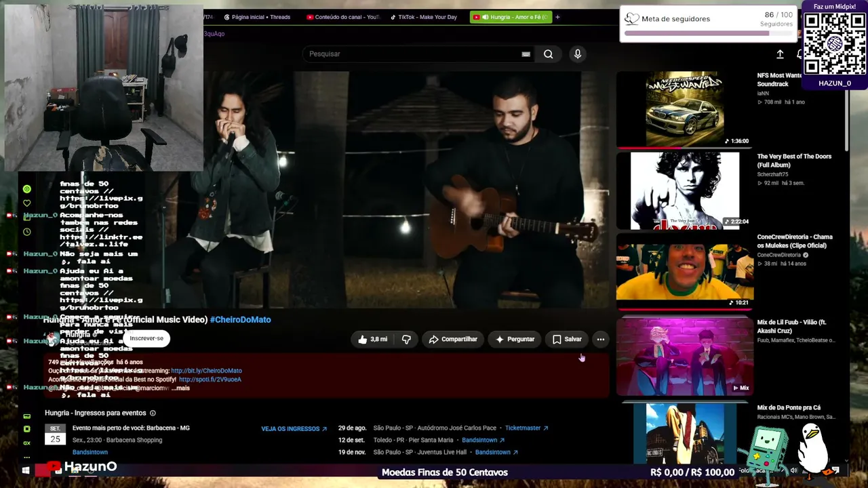Click the 'ConeCrewDiretoria' channel name under video title
The height and width of the screenshot is (488, 868).
[x=779, y=255]
